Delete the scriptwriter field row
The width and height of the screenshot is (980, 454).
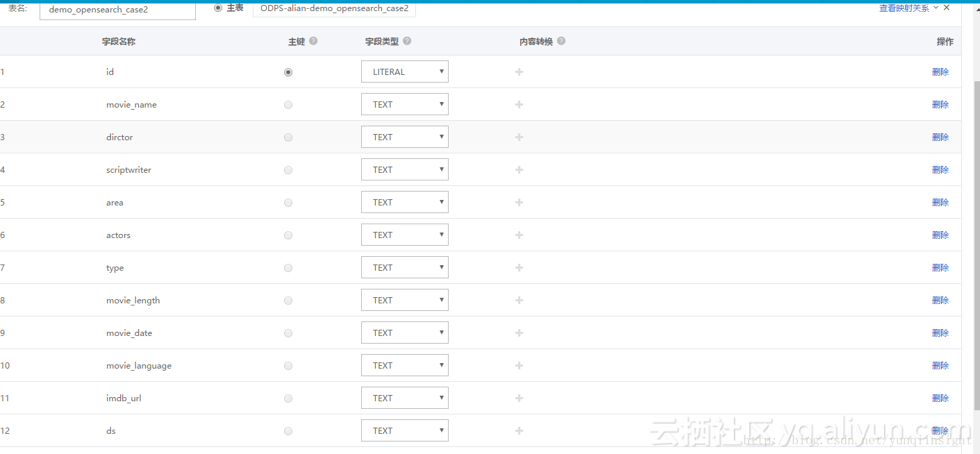coord(940,170)
